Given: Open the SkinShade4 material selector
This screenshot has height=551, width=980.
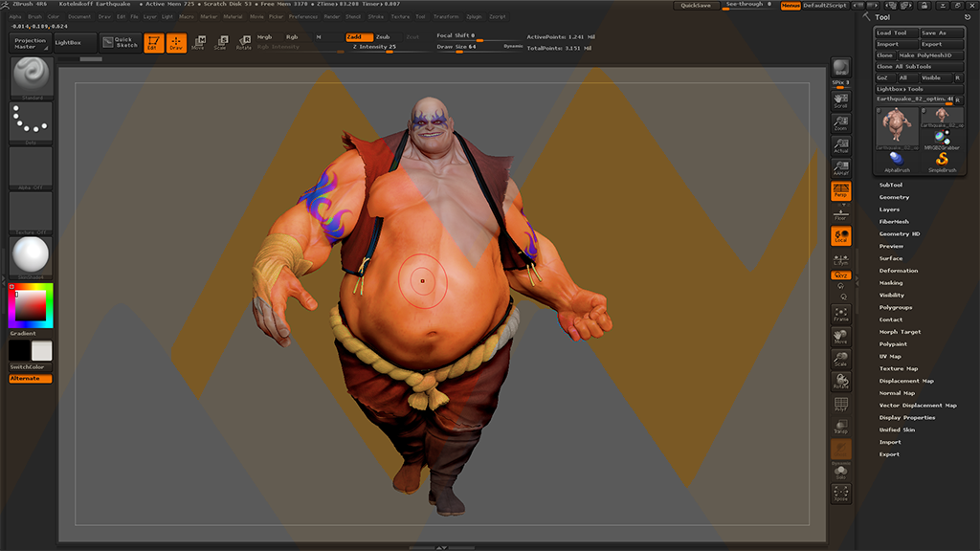Looking at the screenshot, I should [x=31, y=257].
